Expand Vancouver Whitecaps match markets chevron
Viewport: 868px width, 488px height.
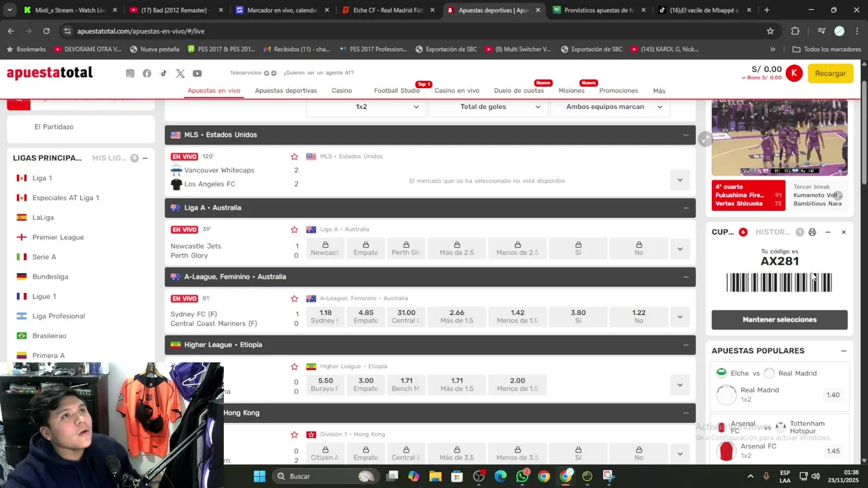pyautogui.click(x=679, y=180)
